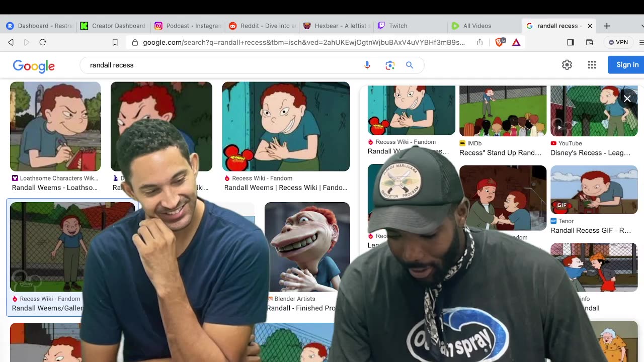Reload the page with the refresh icon
This screenshot has width=644, height=362.
[43, 42]
